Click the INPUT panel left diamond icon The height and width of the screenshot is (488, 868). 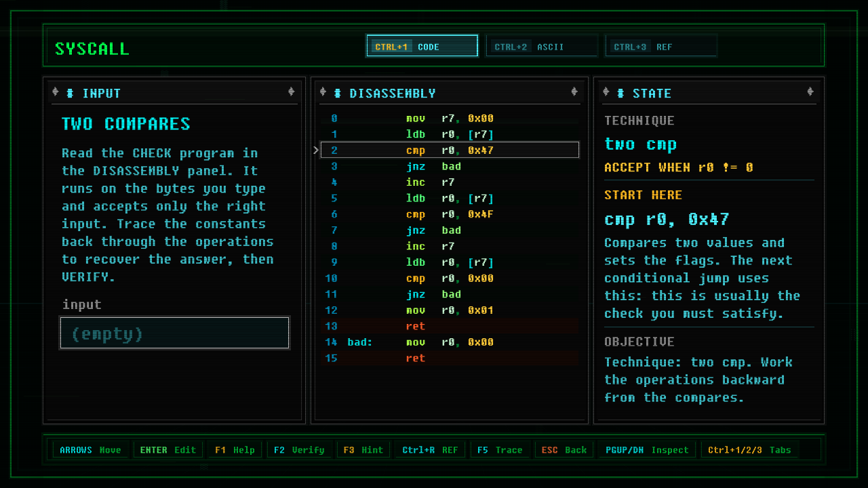click(56, 93)
